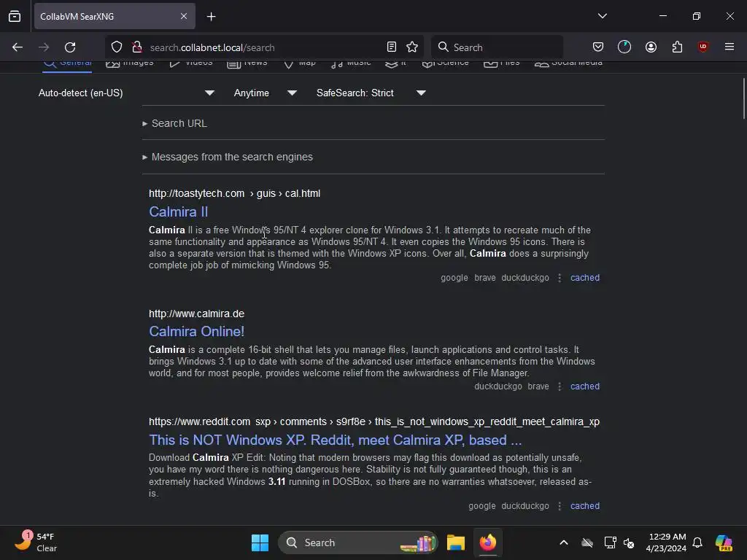Click the http://www.calmira.de URL

[x=196, y=314]
